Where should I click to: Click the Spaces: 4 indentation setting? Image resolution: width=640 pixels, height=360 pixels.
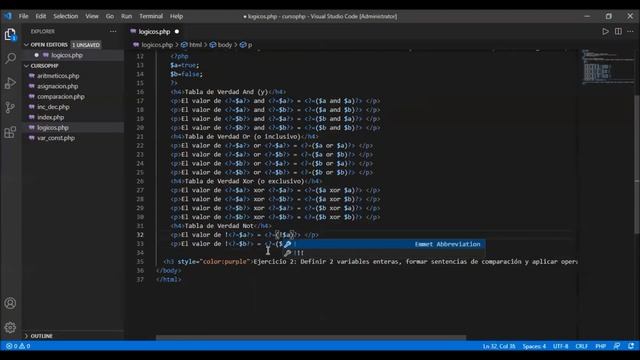pyautogui.click(x=534, y=346)
